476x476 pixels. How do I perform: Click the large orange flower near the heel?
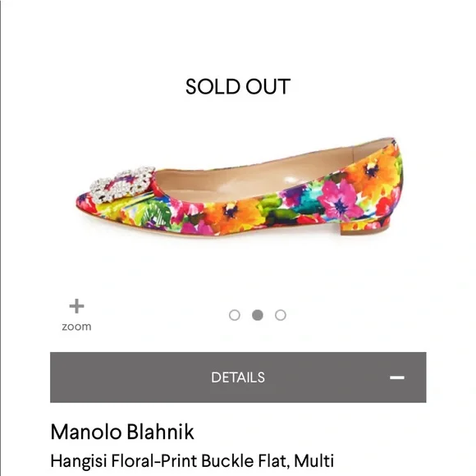[x=374, y=174]
